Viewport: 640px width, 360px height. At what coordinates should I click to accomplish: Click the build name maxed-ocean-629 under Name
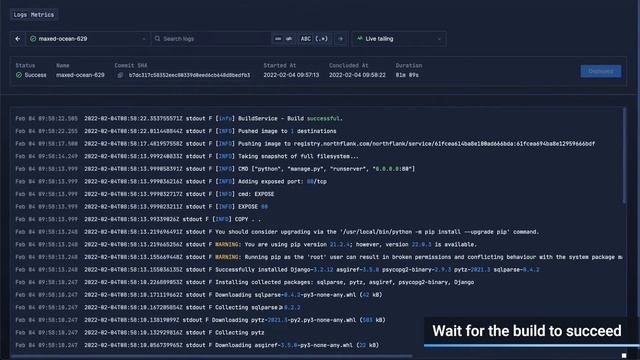pos(80,75)
